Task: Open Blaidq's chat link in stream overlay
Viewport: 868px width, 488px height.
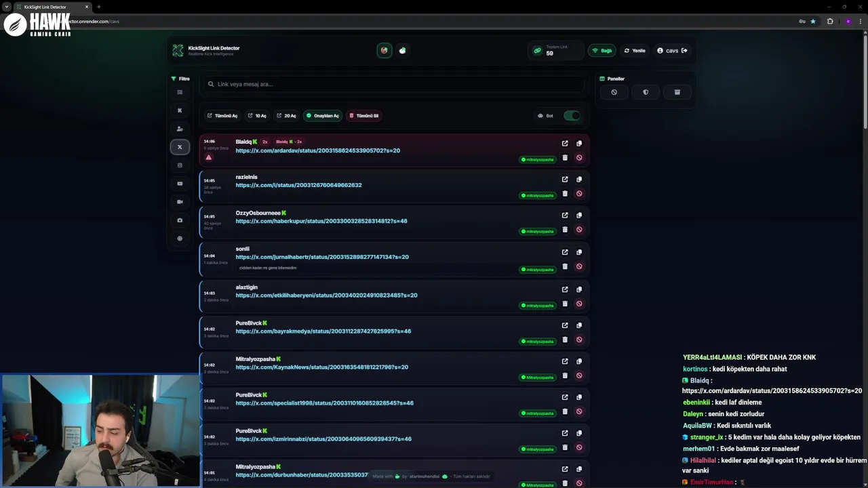Action: pyautogui.click(x=772, y=391)
